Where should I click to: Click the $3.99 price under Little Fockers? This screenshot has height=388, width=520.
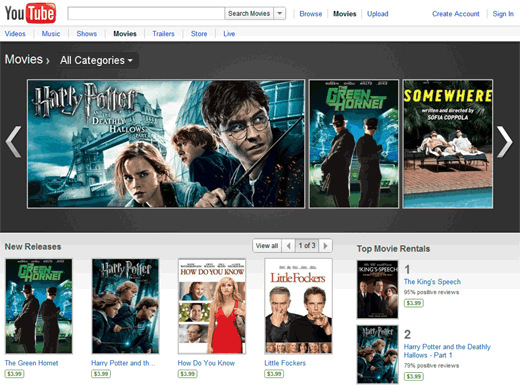point(274,374)
